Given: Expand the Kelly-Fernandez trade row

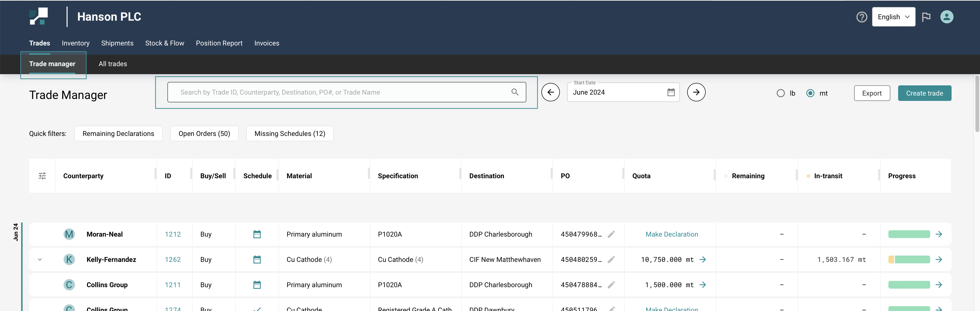Looking at the screenshot, I should coord(40,260).
